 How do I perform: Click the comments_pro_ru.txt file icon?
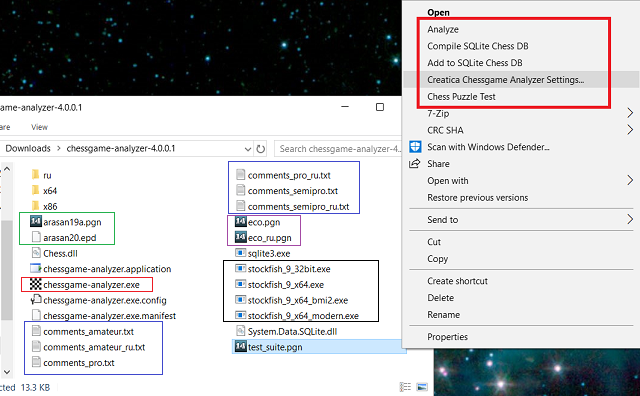pyautogui.click(x=240, y=175)
